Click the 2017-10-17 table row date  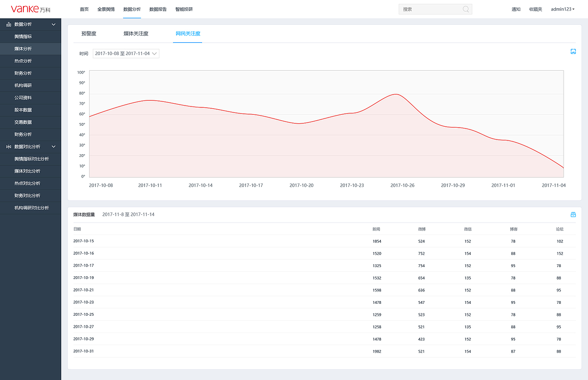[x=84, y=266]
